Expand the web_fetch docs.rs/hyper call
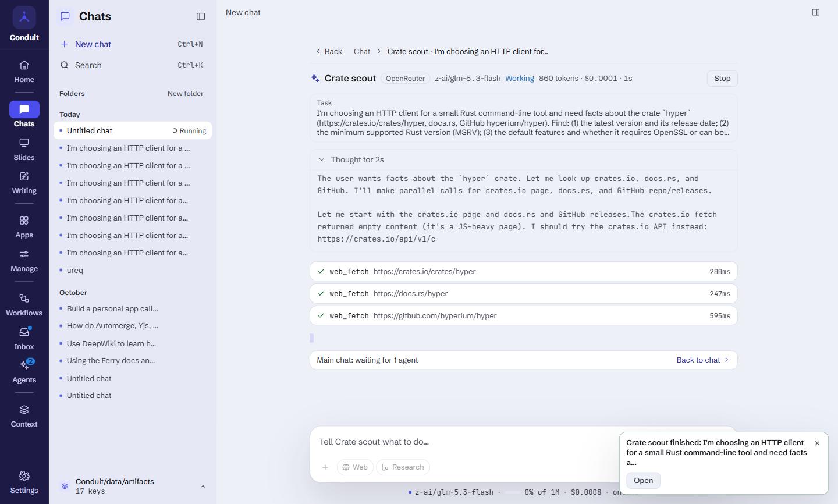This screenshot has width=838, height=504. (524, 294)
